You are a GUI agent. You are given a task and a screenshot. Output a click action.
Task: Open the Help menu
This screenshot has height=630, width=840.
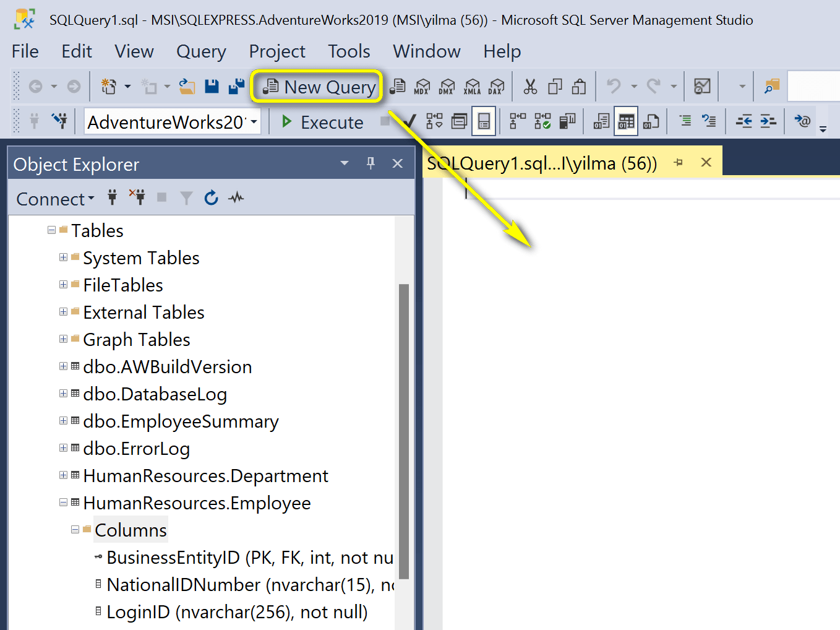(x=502, y=51)
